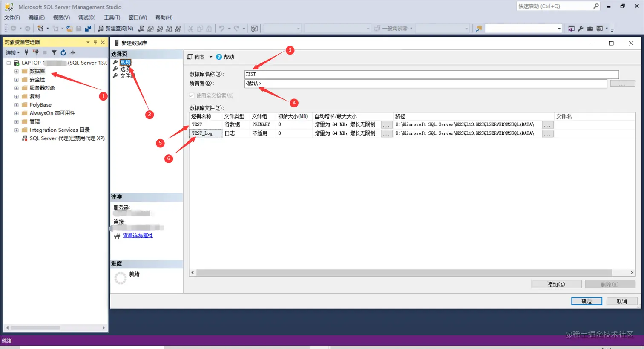The image size is (644, 349).
Task: Open the 视图(V) menu
Action: pos(61,17)
